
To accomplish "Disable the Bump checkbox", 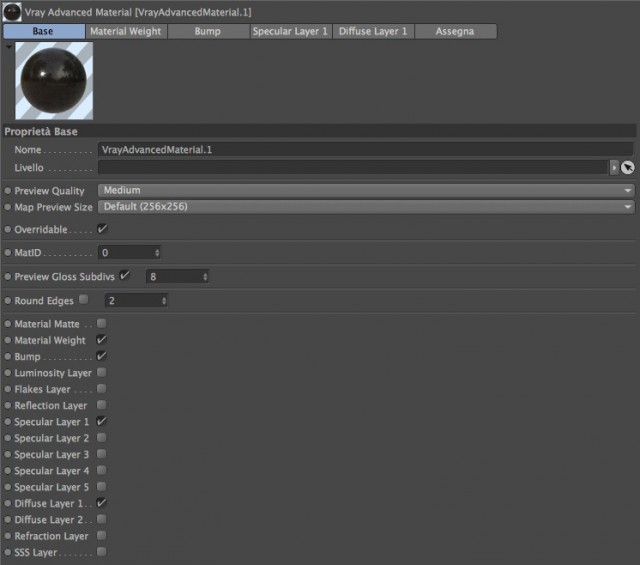I will click(x=102, y=356).
